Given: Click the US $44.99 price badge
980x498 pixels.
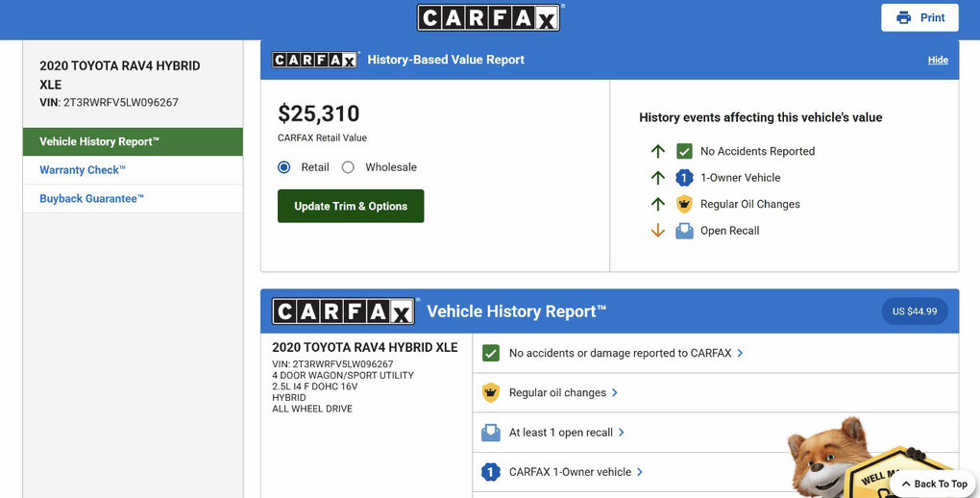Looking at the screenshot, I should point(914,311).
